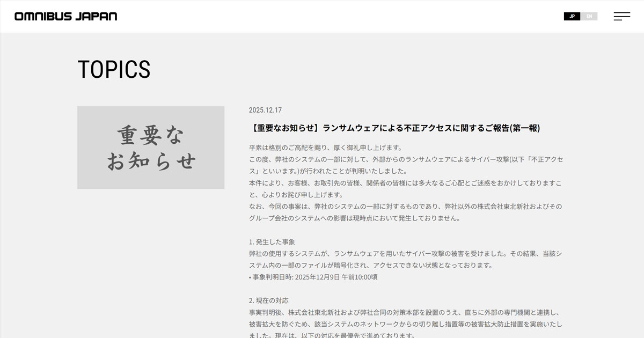Switch site language to EN
The image size is (644, 338).
pos(589,16)
